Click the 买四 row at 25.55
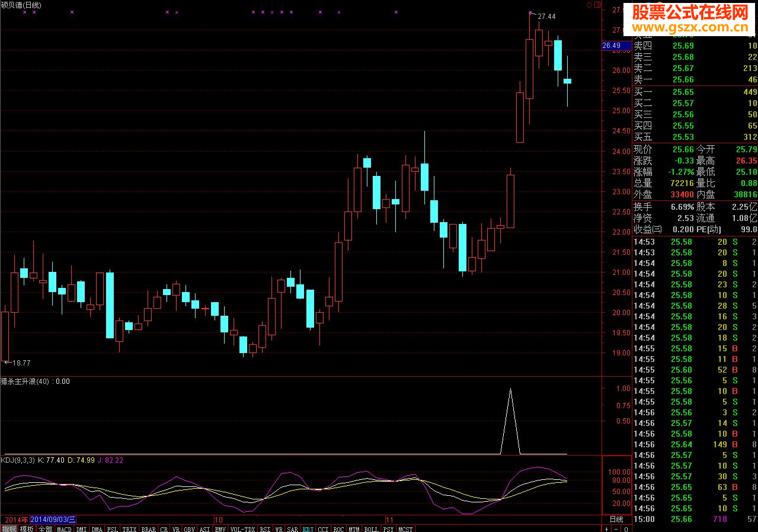 tap(695, 126)
